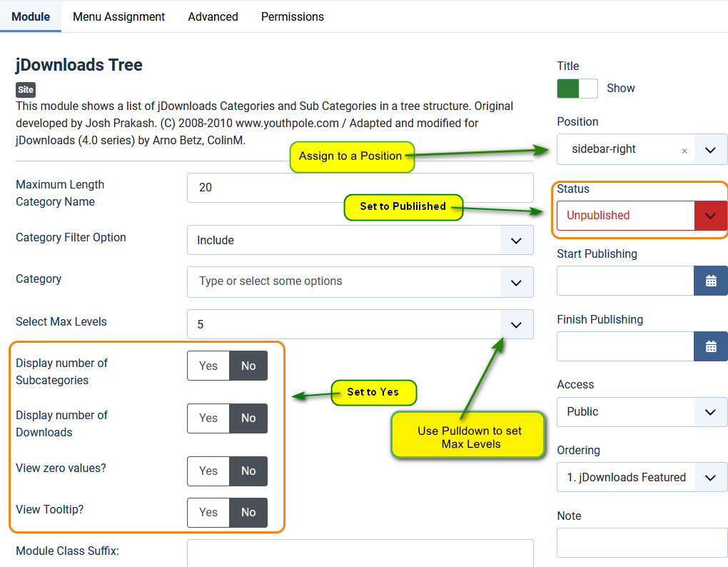Click the Ordering label
728x567 pixels.
coord(579,450)
